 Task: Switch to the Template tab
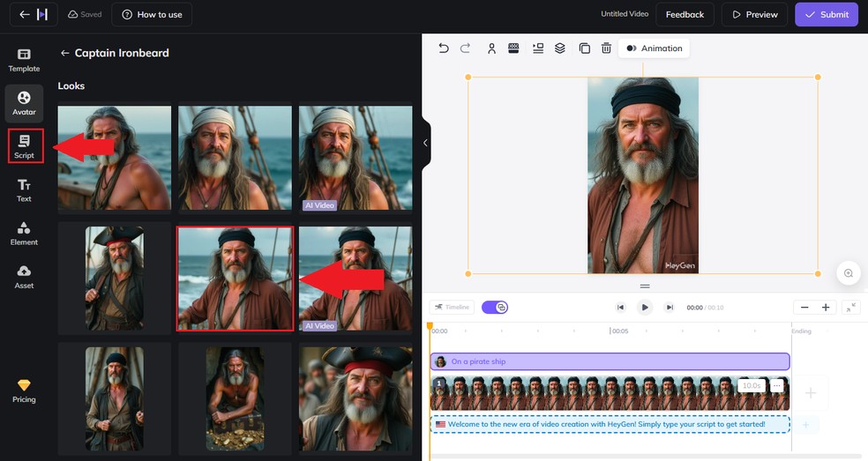(24, 60)
